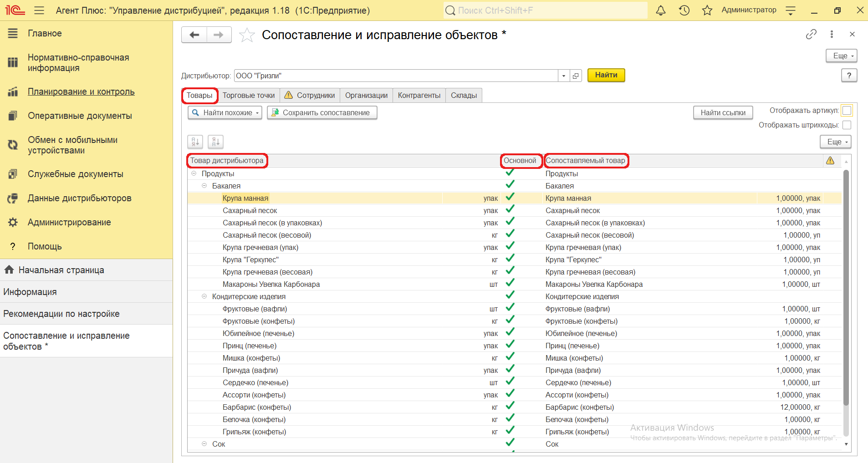Screen dimensions: 868x463
Task: Collapse Продукты tree group
Action: [x=194, y=173]
